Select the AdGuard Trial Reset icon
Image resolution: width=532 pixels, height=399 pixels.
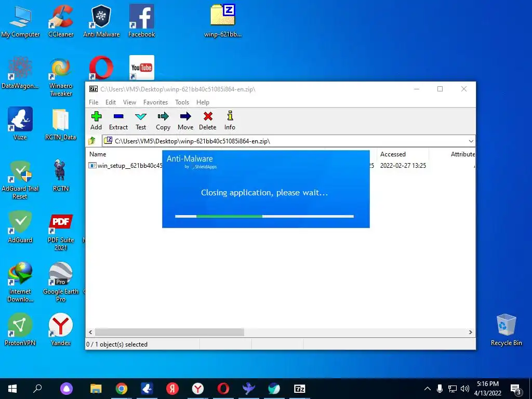coord(20,180)
